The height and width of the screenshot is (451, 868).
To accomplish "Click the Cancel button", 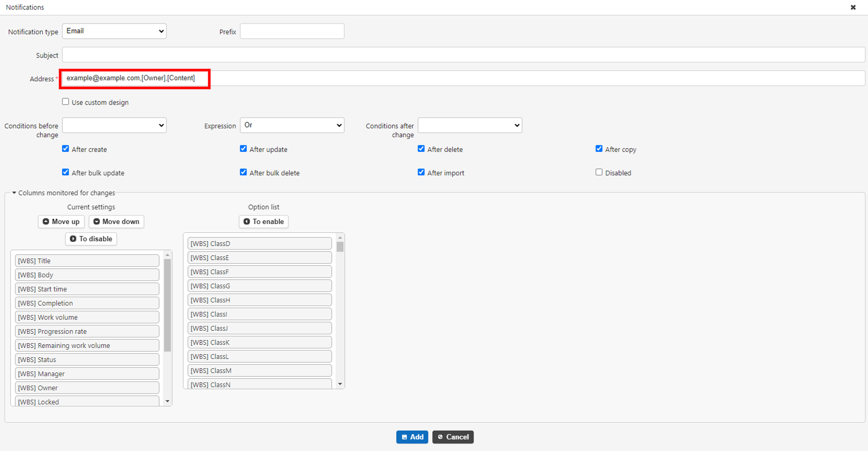I will click(453, 437).
